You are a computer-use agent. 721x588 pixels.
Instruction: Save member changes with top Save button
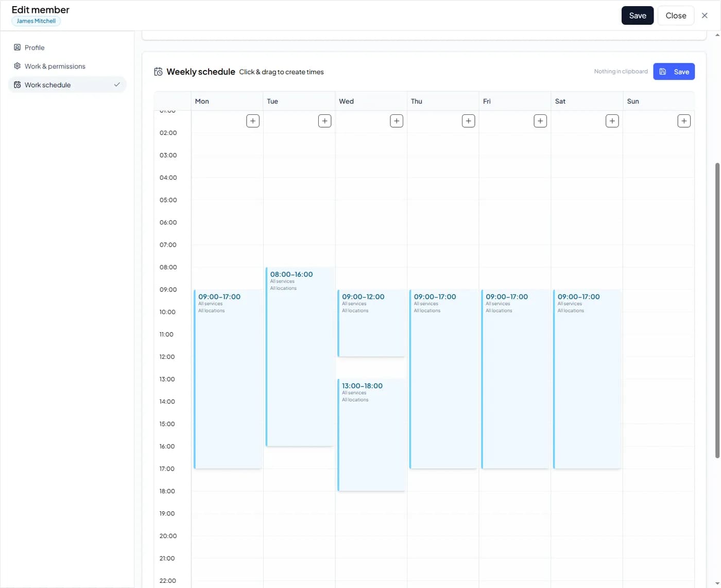(637, 15)
